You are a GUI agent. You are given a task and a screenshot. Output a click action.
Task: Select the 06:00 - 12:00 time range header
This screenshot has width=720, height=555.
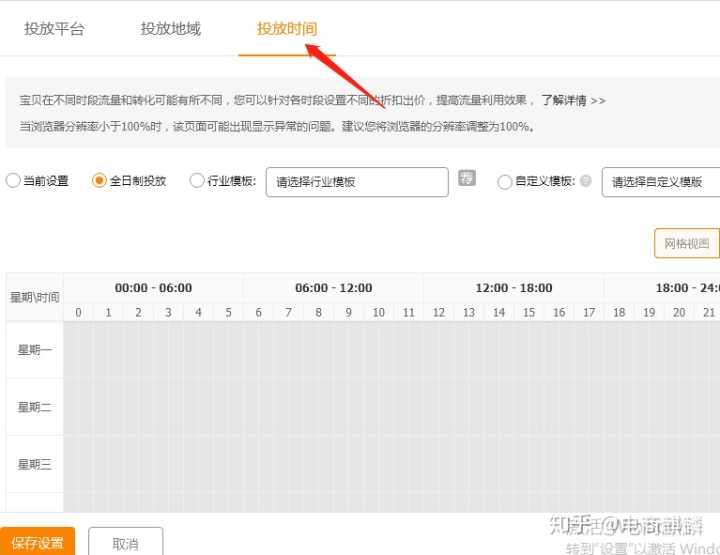[x=334, y=288]
